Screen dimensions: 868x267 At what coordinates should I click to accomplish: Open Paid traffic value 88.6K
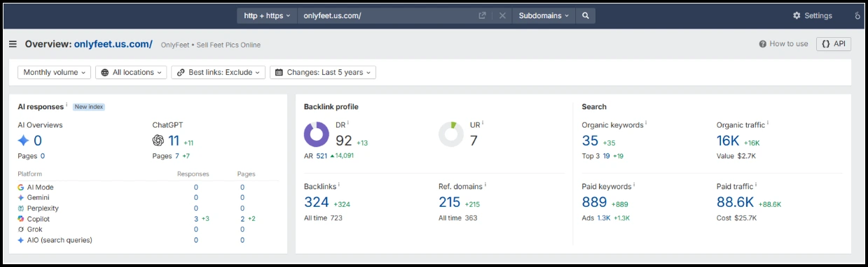(735, 203)
